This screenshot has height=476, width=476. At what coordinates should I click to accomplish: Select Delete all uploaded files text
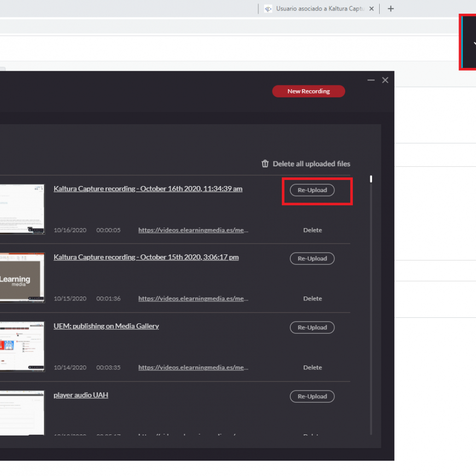(x=311, y=164)
